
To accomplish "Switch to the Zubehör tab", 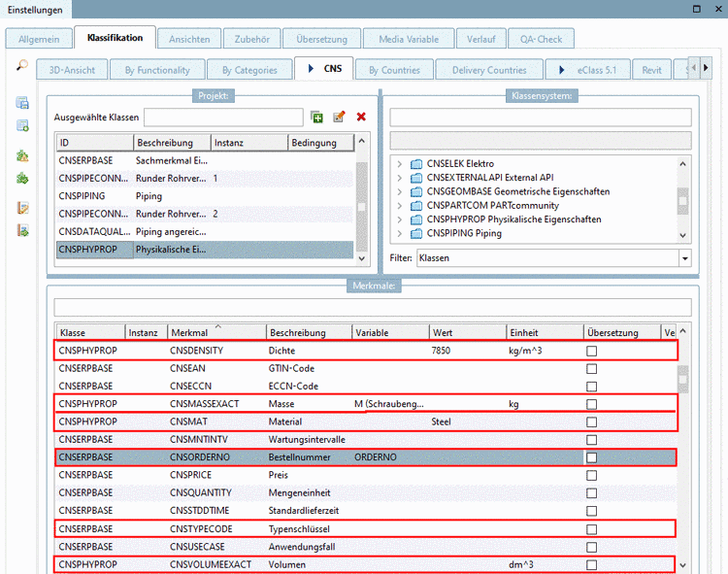I will [x=251, y=39].
